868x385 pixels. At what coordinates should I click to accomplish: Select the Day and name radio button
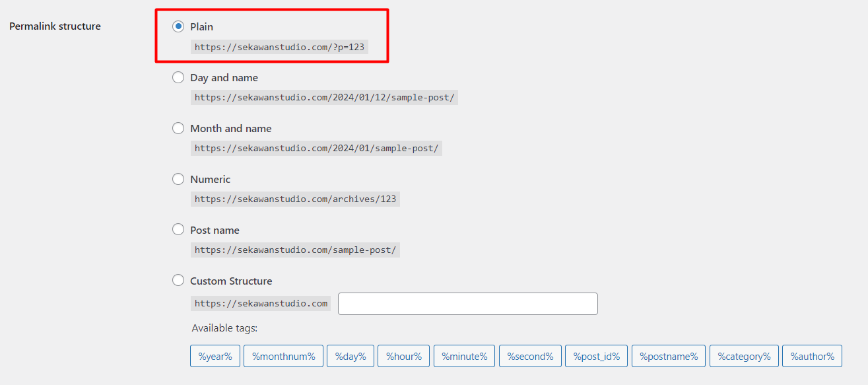click(x=178, y=77)
